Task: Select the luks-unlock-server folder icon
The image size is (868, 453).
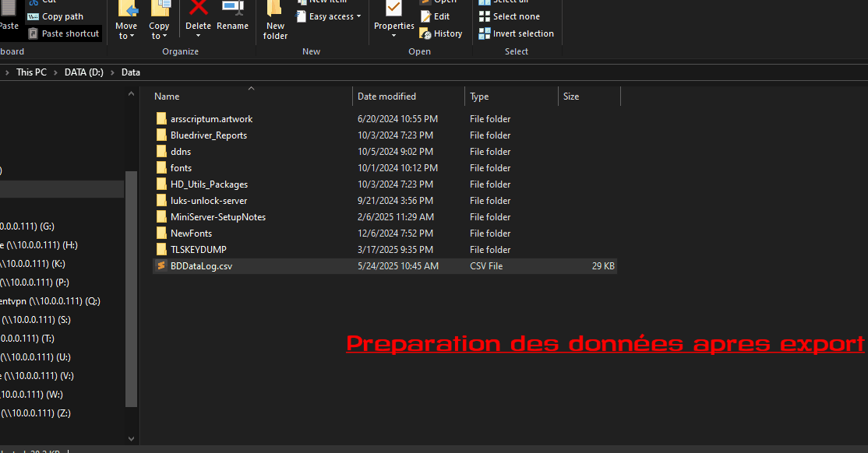Action: pos(161,200)
